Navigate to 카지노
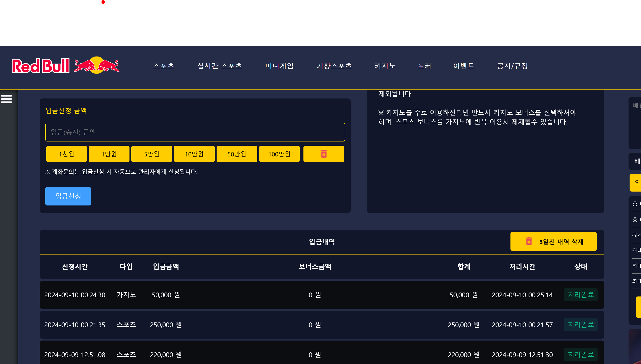The width and height of the screenshot is (641, 364). pyautogui.click(x=385, y=66)
